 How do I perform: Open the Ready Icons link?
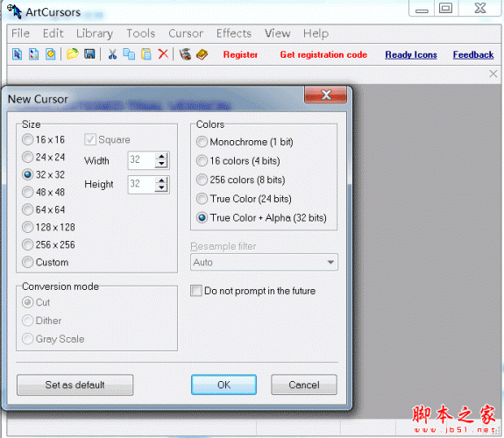pos(411,54)
